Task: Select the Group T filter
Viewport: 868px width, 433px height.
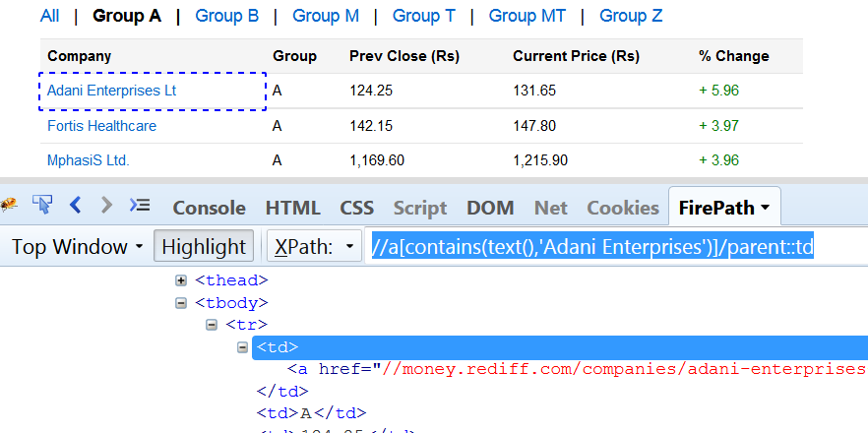Action: coord(423,16)
